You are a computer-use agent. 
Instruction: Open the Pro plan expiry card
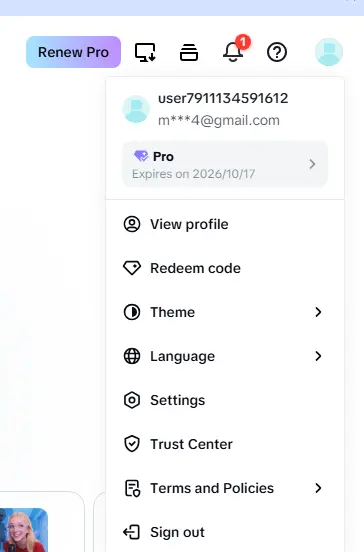[x=225, y=164]
